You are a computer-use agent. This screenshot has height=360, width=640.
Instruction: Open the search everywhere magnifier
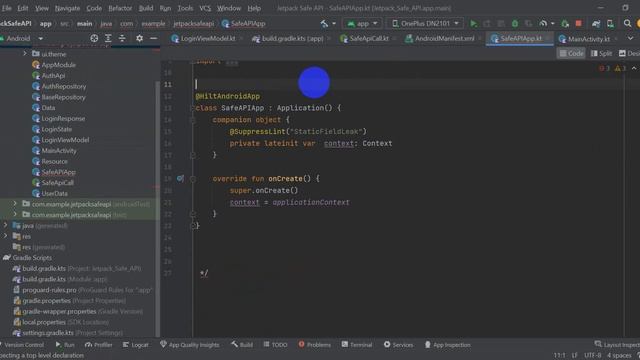(627, 24)
